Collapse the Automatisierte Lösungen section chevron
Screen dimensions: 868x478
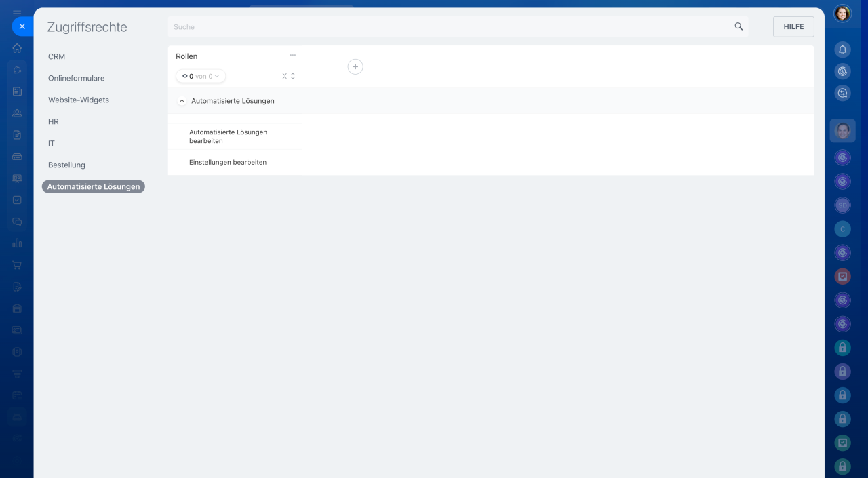(x=182, y=101)
